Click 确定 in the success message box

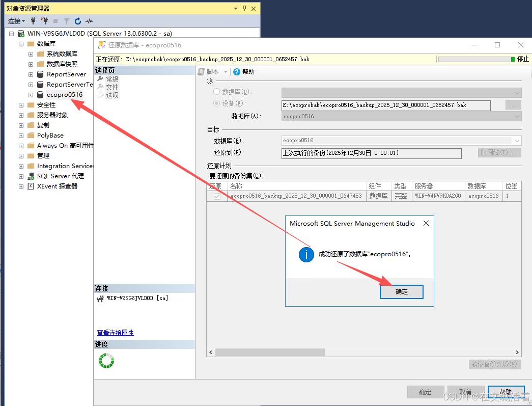[401, 291]
